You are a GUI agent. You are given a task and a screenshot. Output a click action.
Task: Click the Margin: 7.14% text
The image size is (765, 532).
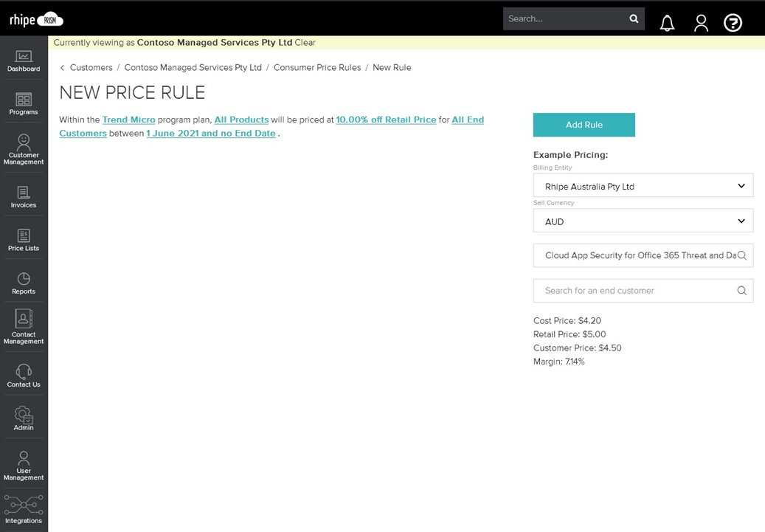[x=558, y=362]
